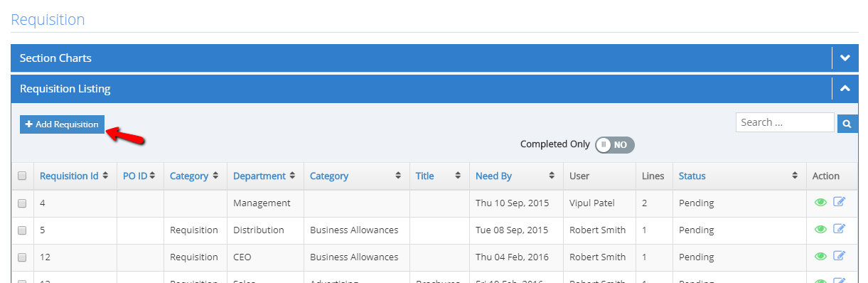Check the select-all header checkbox
Image resolution: width=868 pixels, height=283 pixels.
pyautogui.click(x=22, y=176)
